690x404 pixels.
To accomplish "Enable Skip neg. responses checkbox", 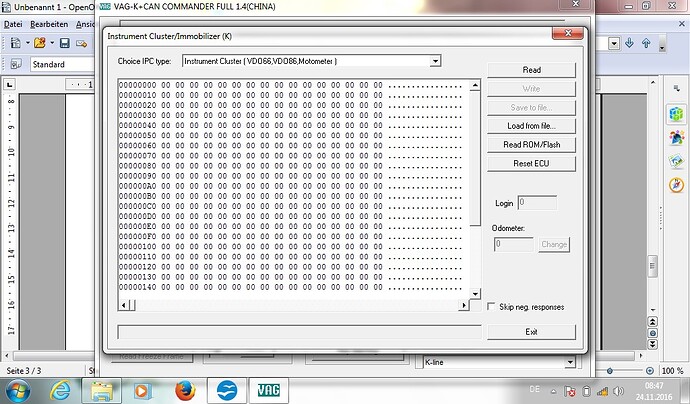I will (x=491, y=306).
